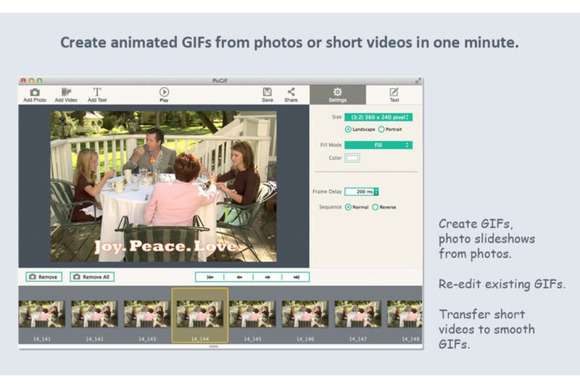Click the Frame Delay stepper arrows
The width and height of the screenshot is (580, 388).
click(376, 192)
